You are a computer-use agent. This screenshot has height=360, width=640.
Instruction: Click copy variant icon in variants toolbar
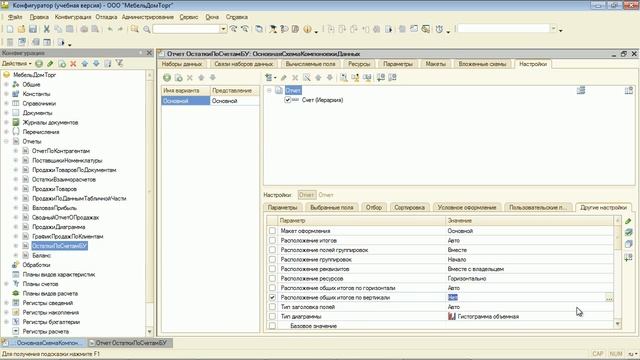178,78
